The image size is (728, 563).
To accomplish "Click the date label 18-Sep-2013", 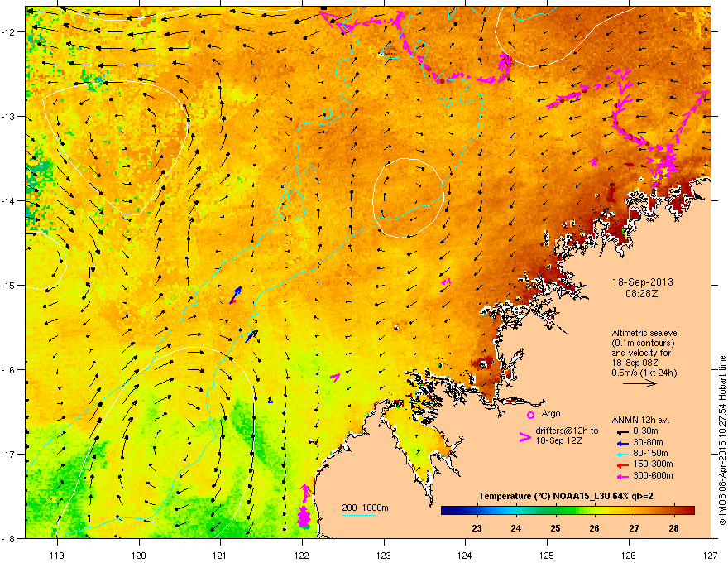I will click(x=643, y=282).
